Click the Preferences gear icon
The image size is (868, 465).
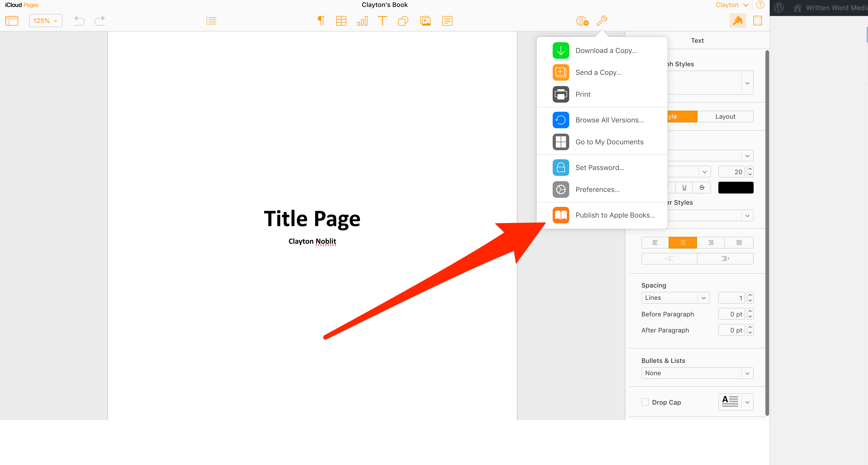click(x=561, y=189)
